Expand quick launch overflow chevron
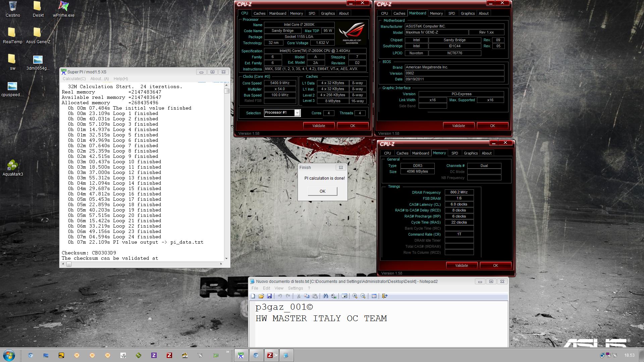This screenshot has width=644, height=362. tap(227, 352)
